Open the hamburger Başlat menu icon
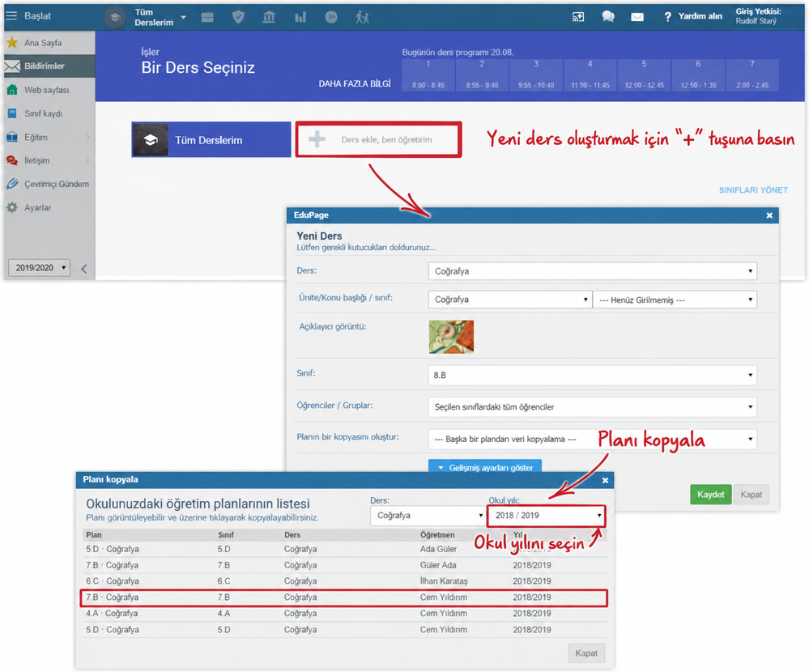Screen dimensions: 809x672 (x=11, y=16)
